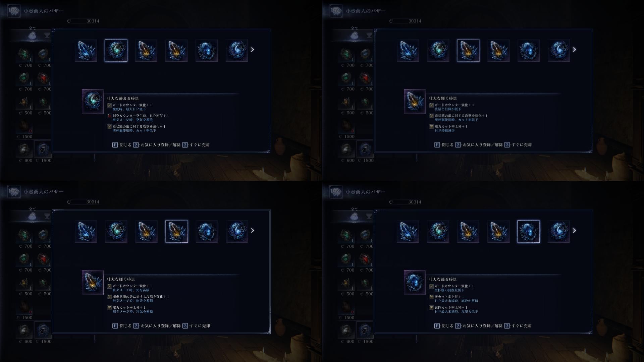Select the highlighted blue swirl relic thumbnail

(x=529, y=232)
